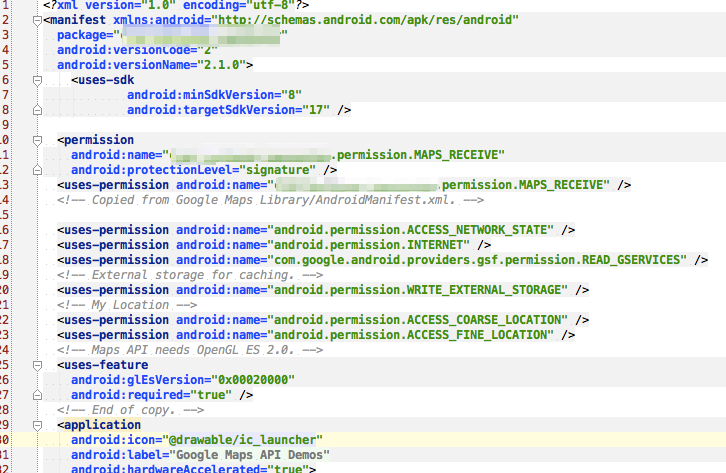Click the android:required value "true"

(x=211, y=395)
